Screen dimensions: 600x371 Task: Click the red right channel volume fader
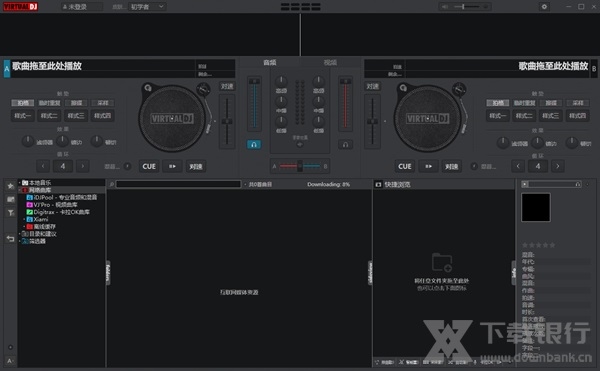346,104
